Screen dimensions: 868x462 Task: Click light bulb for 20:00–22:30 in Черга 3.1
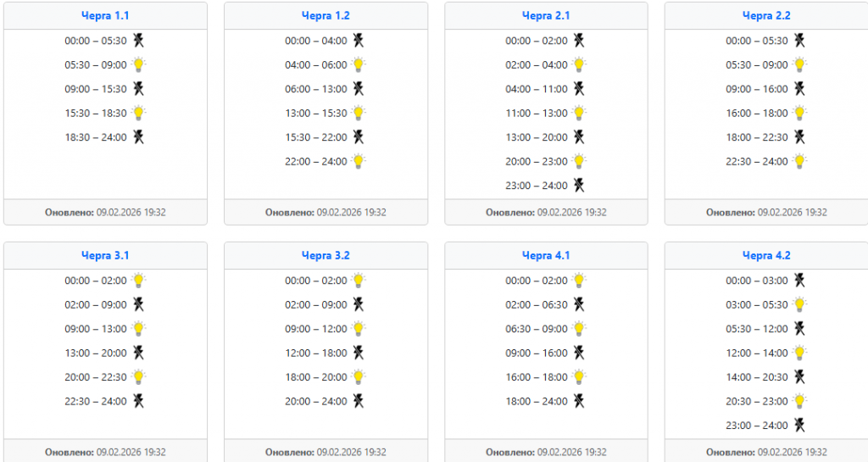(138, 377)
